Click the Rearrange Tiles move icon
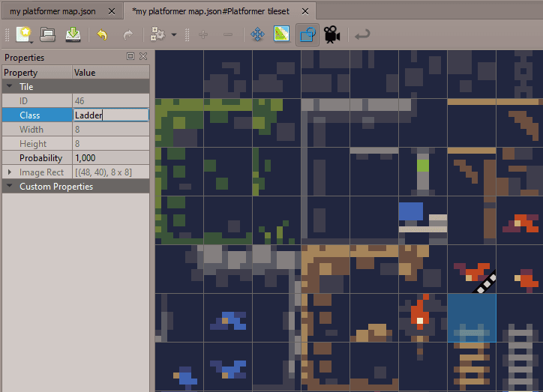 coord(256,34)
